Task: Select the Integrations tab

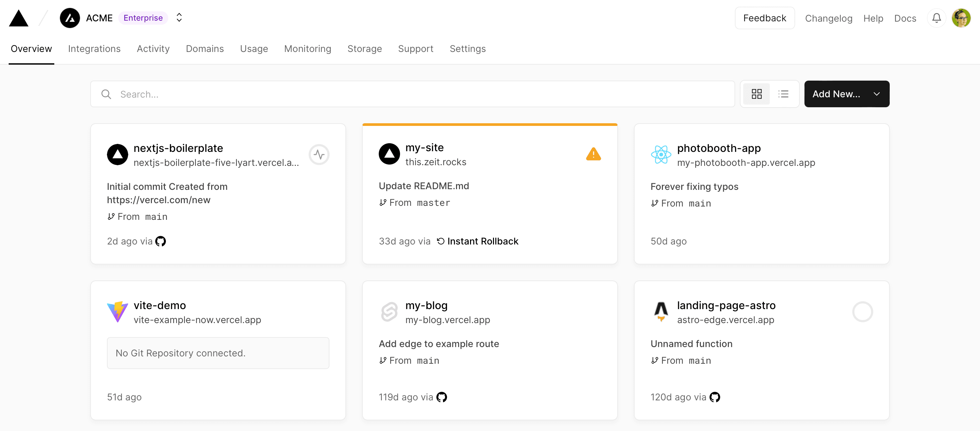Action: click(94, 48)
